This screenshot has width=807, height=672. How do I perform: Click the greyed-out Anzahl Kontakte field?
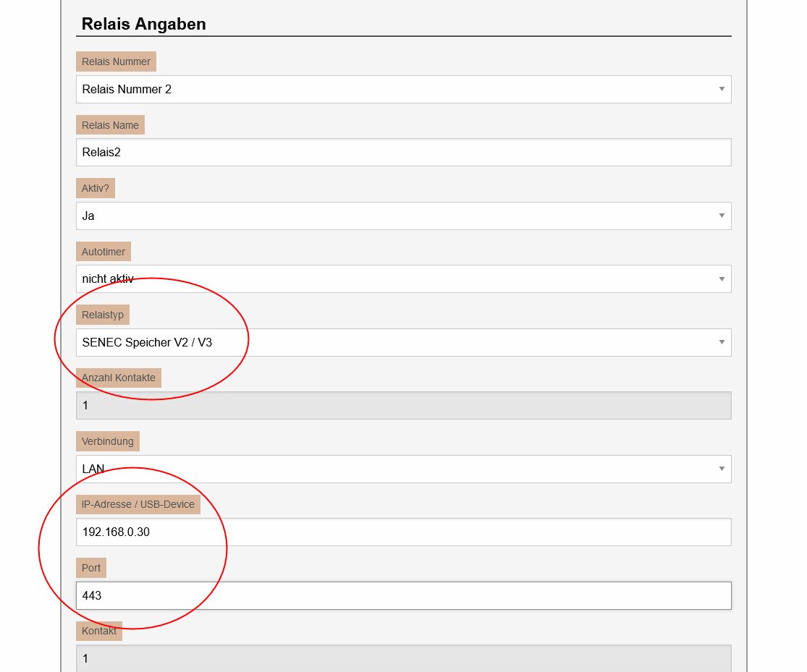coord(403,406)
